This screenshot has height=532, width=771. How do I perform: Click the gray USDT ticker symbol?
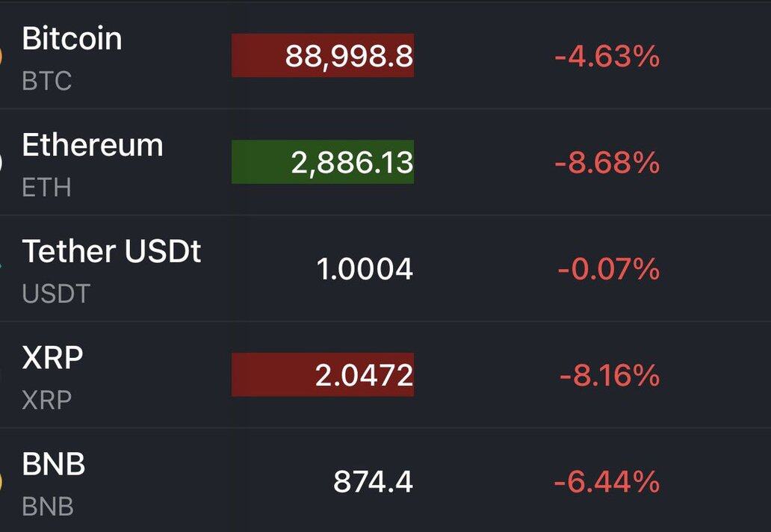(x=56, y=294)
